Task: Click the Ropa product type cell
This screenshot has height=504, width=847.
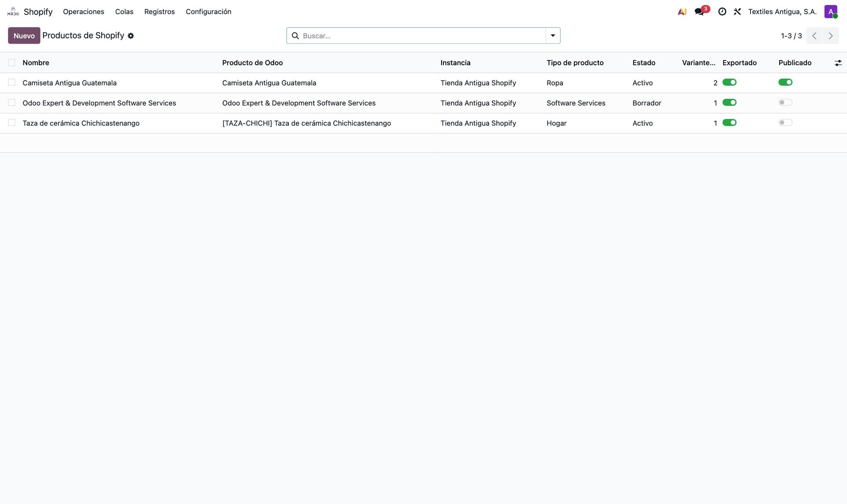Action: (555, 83)
